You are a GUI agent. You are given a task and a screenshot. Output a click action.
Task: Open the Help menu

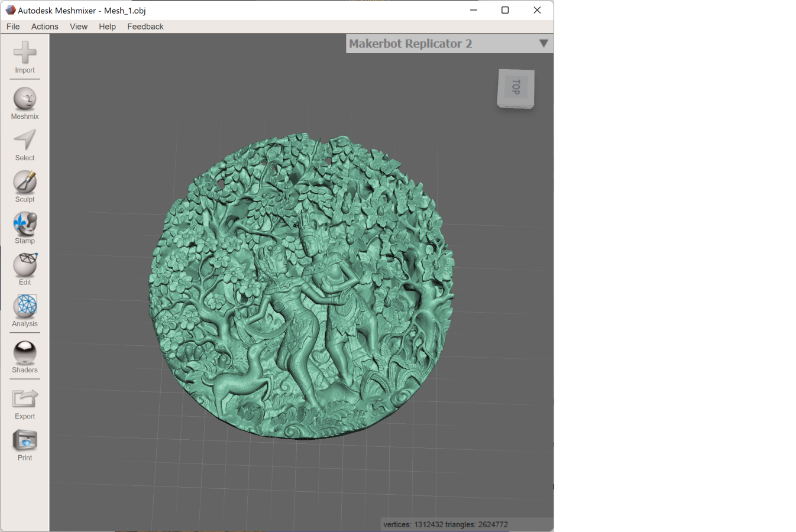(x=107, y=27)
